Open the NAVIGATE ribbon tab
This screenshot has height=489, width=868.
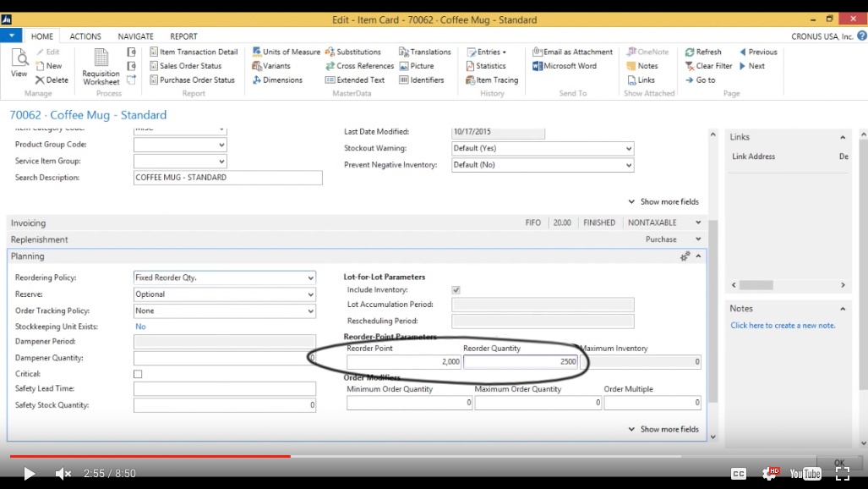[x=135, y=36]
